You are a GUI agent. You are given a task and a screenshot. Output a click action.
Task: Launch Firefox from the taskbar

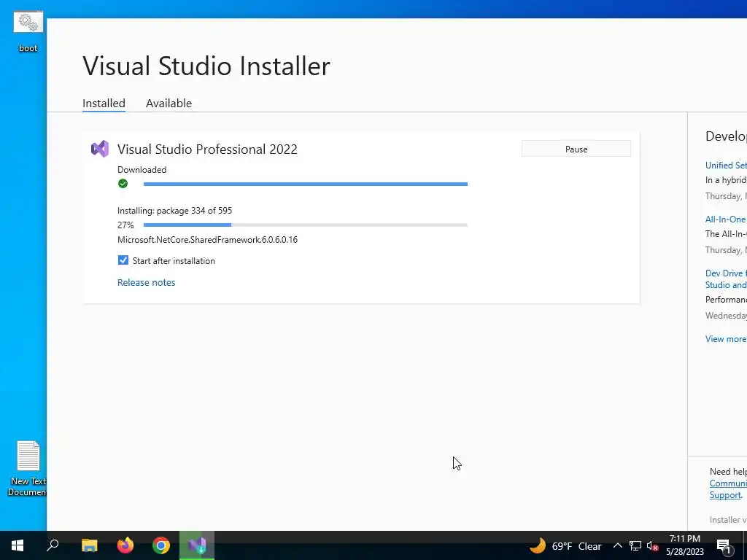[x=125, y=545]
